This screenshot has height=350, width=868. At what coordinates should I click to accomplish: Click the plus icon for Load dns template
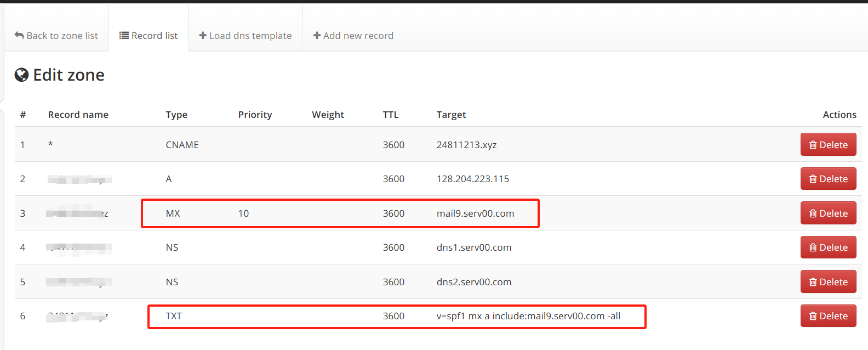[x=203, y=36]
